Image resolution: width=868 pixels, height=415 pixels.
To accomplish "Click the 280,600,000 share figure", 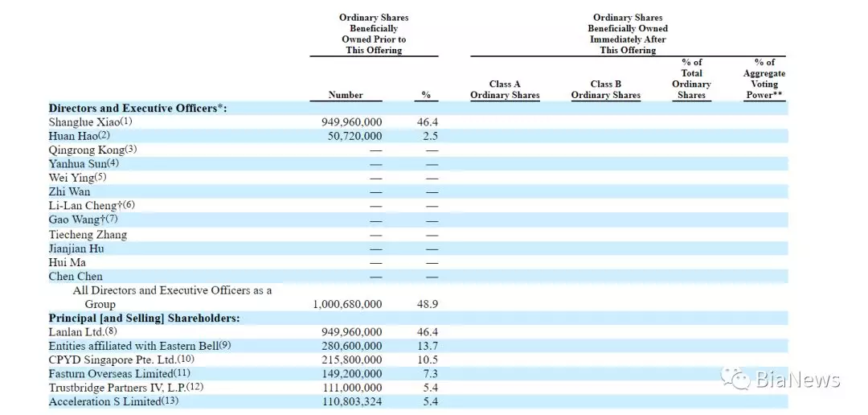I will pos(351,346).
